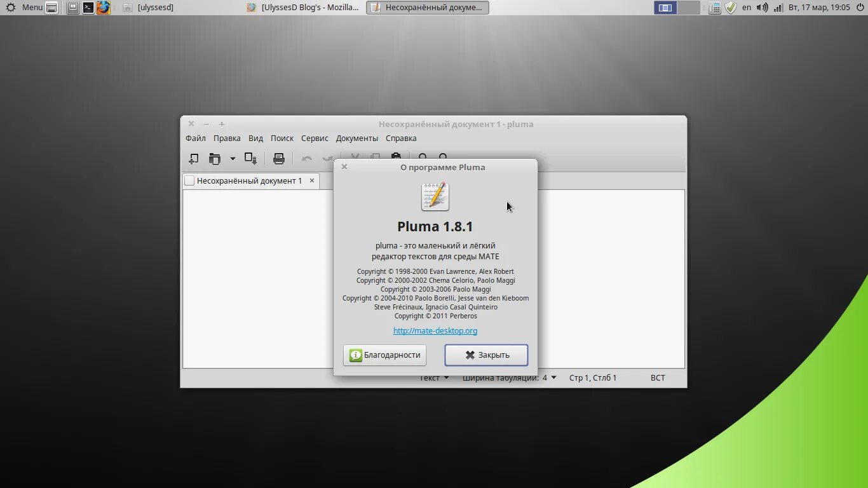Open the Поиск menu
This screenshot has height=488, width=868.
click(x=282, y=138)
